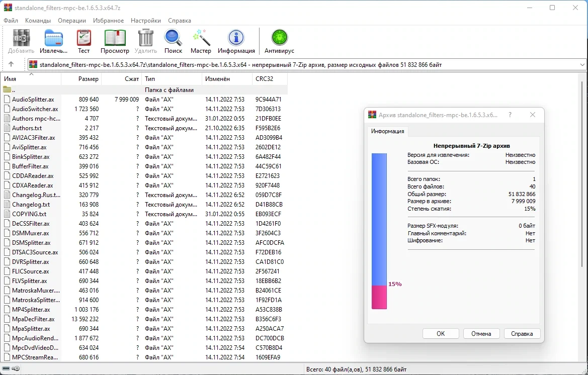Screen dimensions: 588x375
Task: Click the status bar total files text
Action: pyautogui.click(x=356, y=369)
